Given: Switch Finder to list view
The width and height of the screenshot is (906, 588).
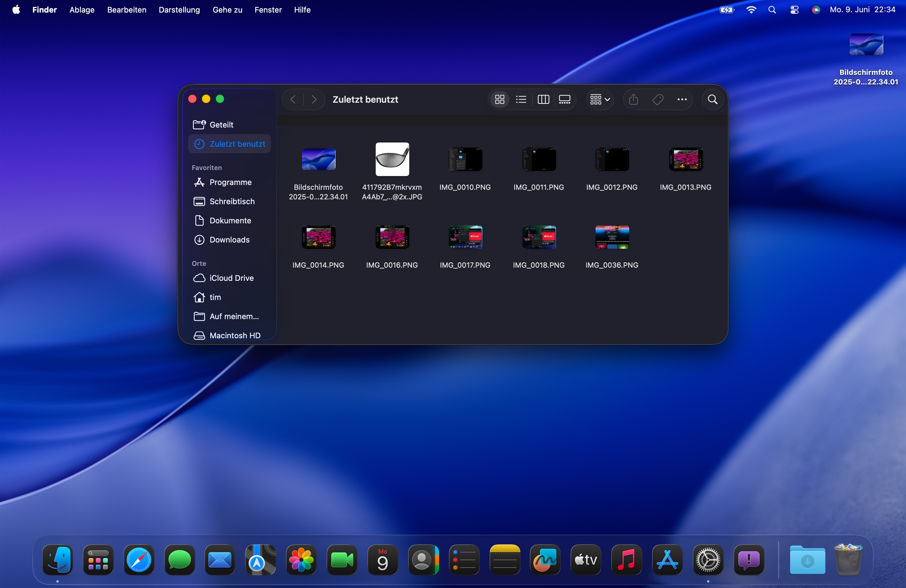Looking at the screenshot, I should coord(521,100).
